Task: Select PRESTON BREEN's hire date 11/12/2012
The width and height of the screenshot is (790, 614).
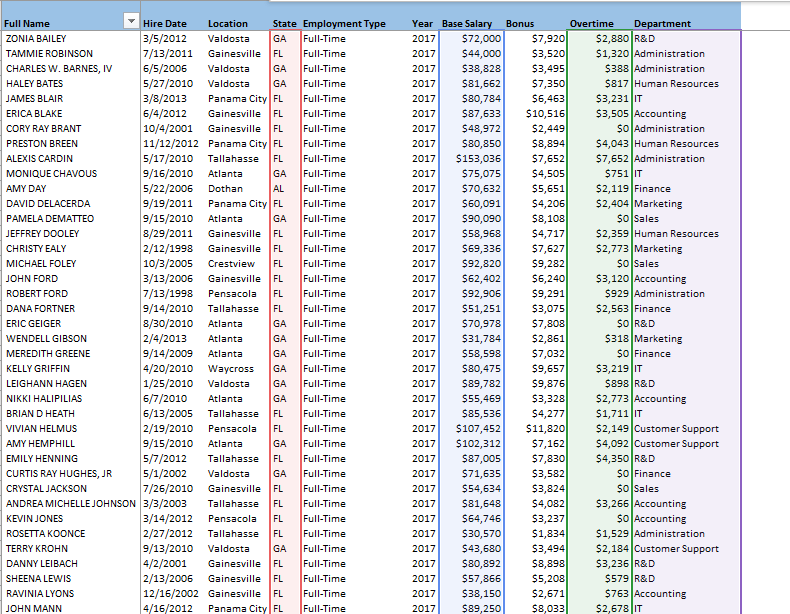Action: (x=171, y=144)
